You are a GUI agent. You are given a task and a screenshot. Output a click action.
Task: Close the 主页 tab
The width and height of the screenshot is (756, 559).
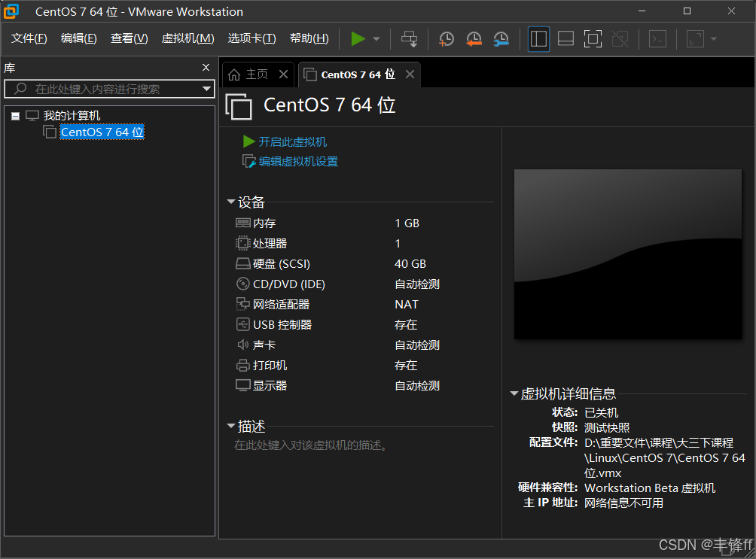pos(283,74)
